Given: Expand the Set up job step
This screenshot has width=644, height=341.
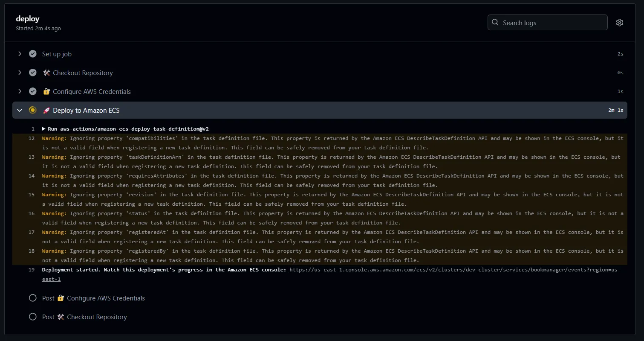Looking at the screenshot, I should click(x=20, y=54).
